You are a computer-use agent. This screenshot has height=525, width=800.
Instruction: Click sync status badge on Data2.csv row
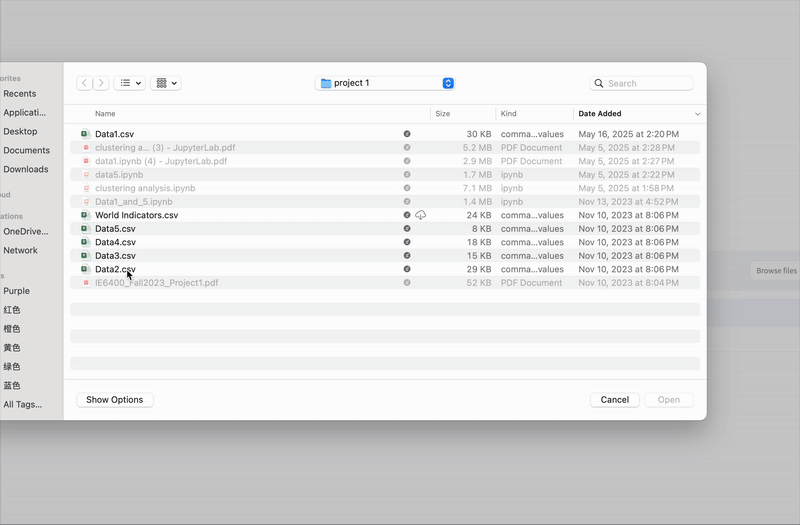click(x=407, y=269)
